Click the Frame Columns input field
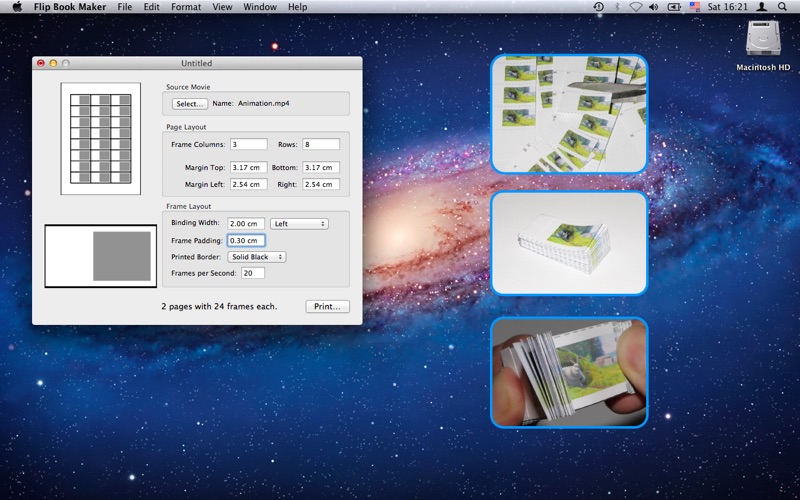Screen dimensions: 800x500 [248, 144]
